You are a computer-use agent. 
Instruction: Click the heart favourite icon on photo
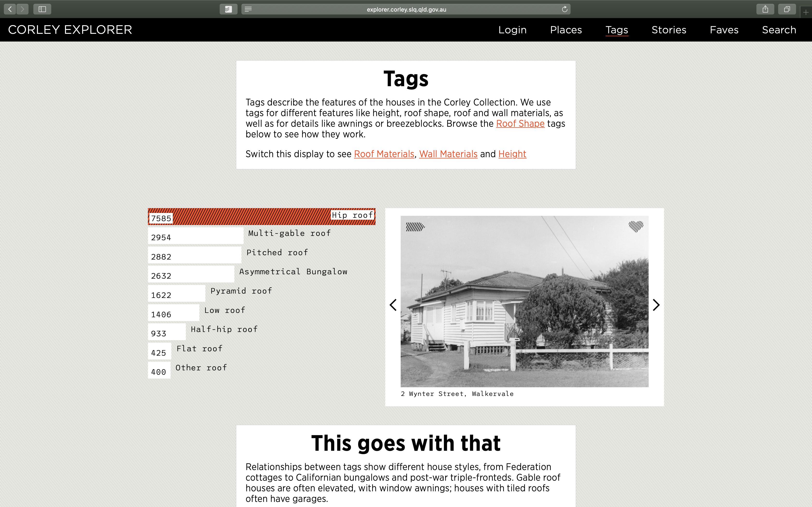click(x=636, y=227)
